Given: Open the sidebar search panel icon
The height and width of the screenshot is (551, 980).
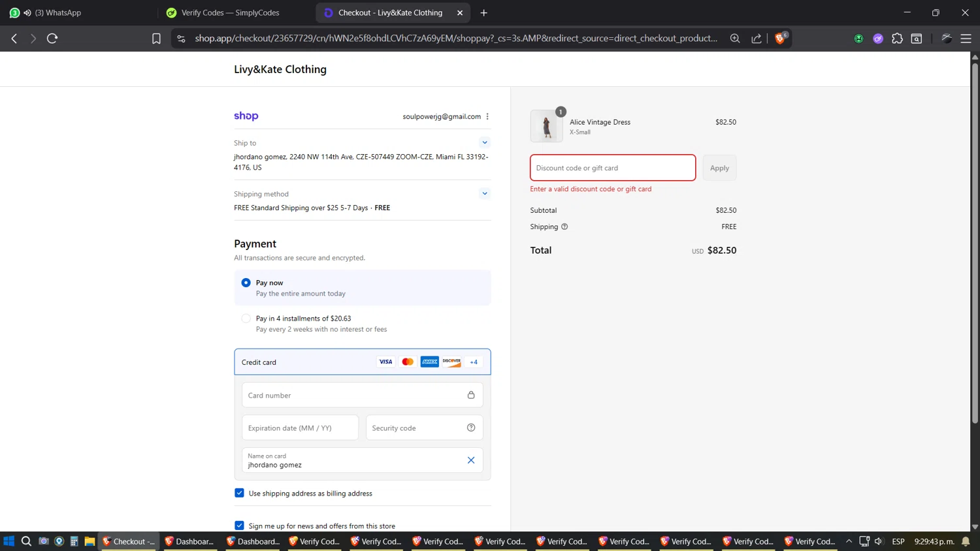Looking at the screenshot, I should click(917, 39).
